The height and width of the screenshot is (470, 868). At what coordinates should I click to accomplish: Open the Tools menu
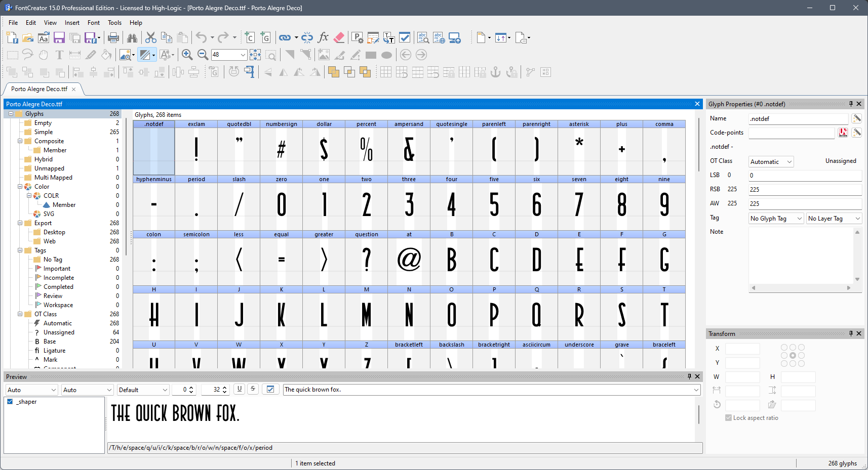pos(115,23)
